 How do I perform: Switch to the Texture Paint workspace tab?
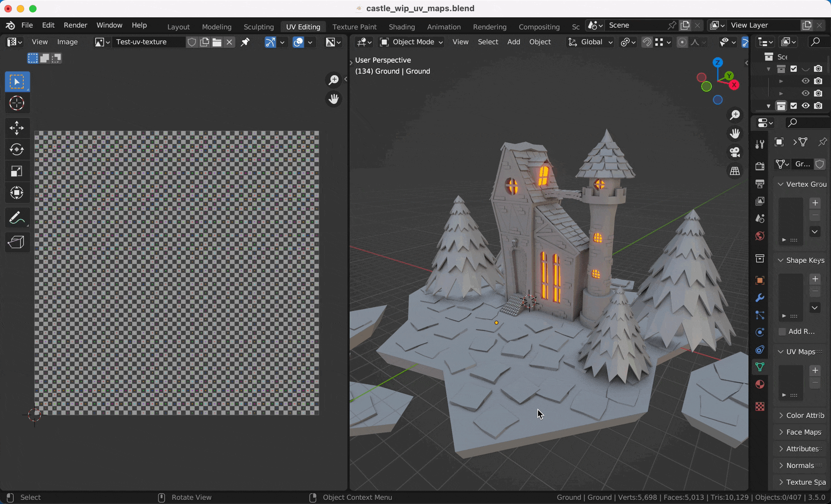pos(354,27)
